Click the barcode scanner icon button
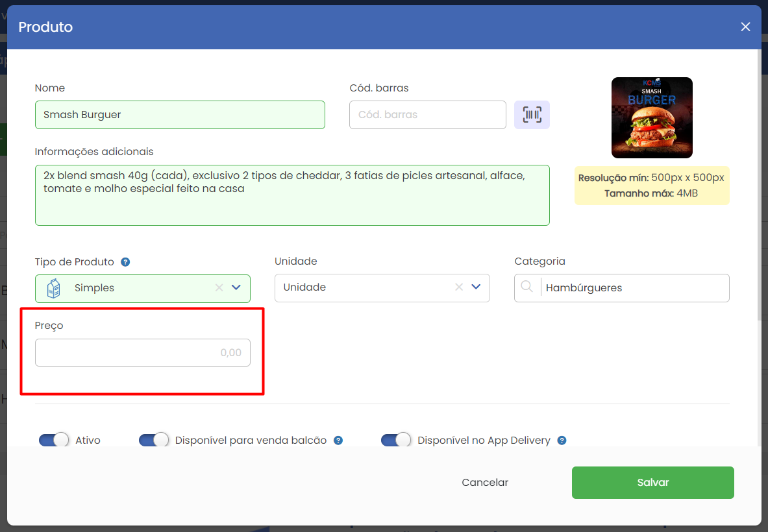 532,115
